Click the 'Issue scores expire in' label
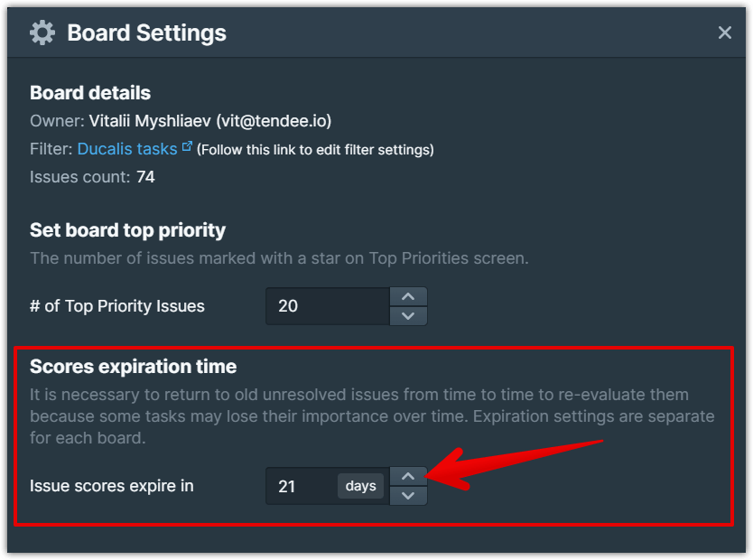 [x=112, y=486]
